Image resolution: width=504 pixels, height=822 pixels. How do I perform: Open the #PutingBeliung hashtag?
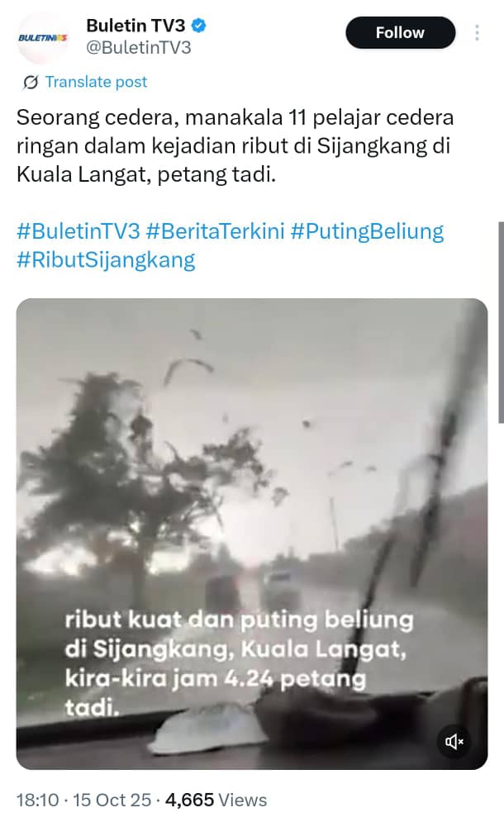[367, 231]
